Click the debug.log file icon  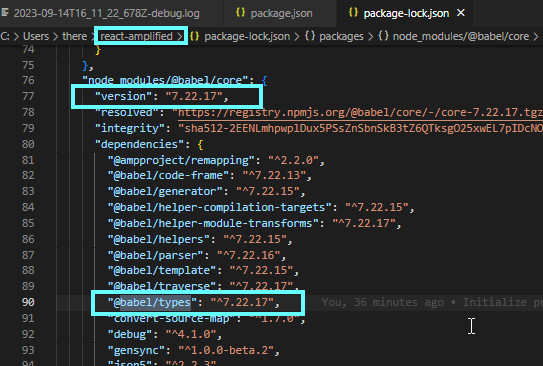point(5,12)
